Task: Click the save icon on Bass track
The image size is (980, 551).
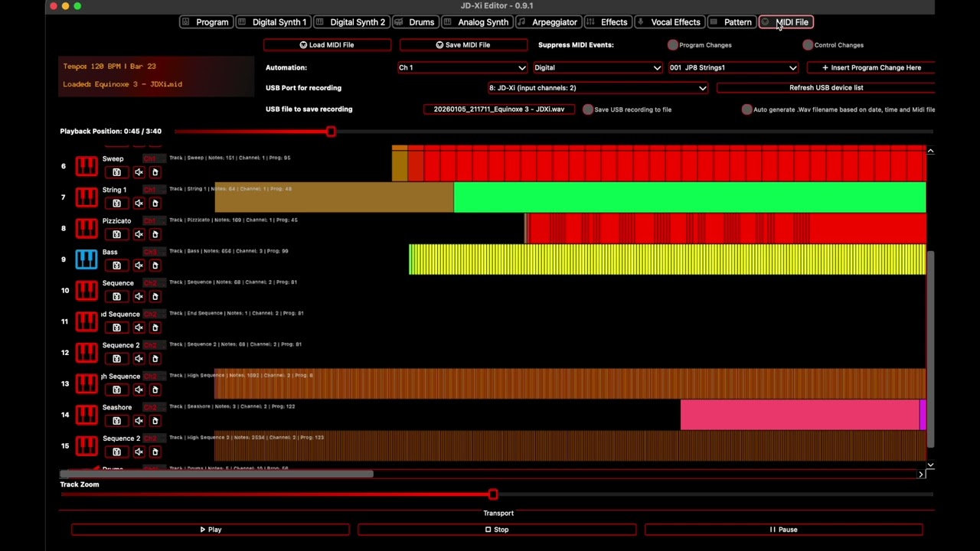Action: [116, 265]
